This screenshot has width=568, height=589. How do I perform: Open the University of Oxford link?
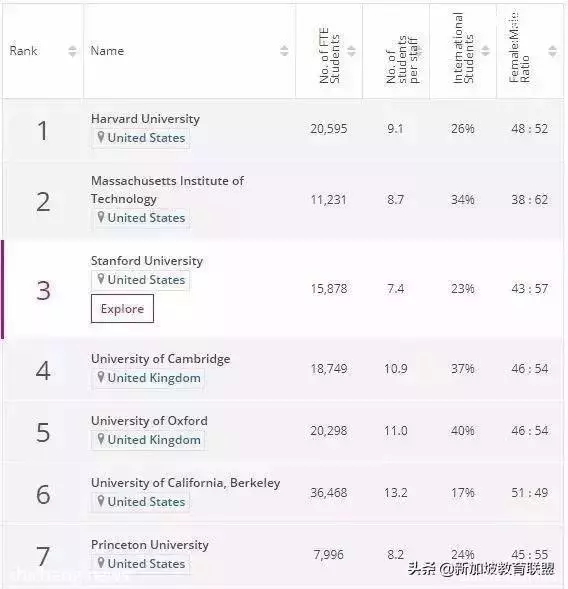pyautogui.click(x=149, y=421)
